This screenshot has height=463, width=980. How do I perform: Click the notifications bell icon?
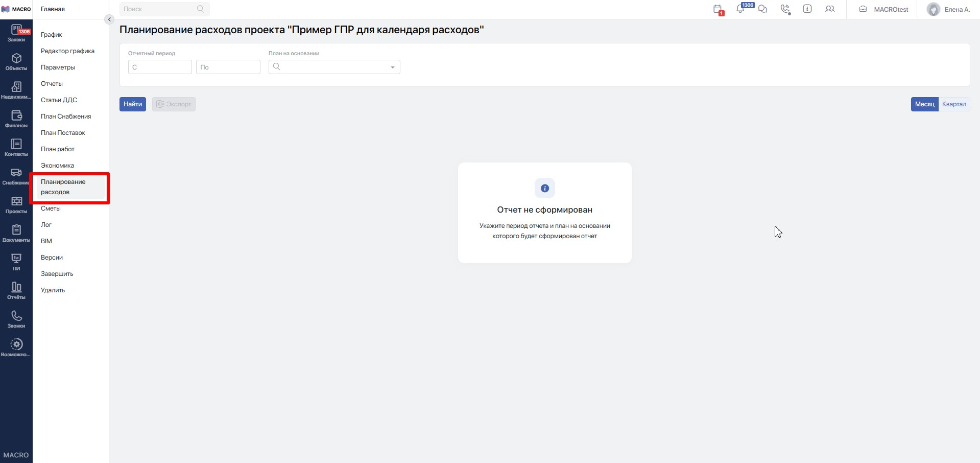pos(740,9)
